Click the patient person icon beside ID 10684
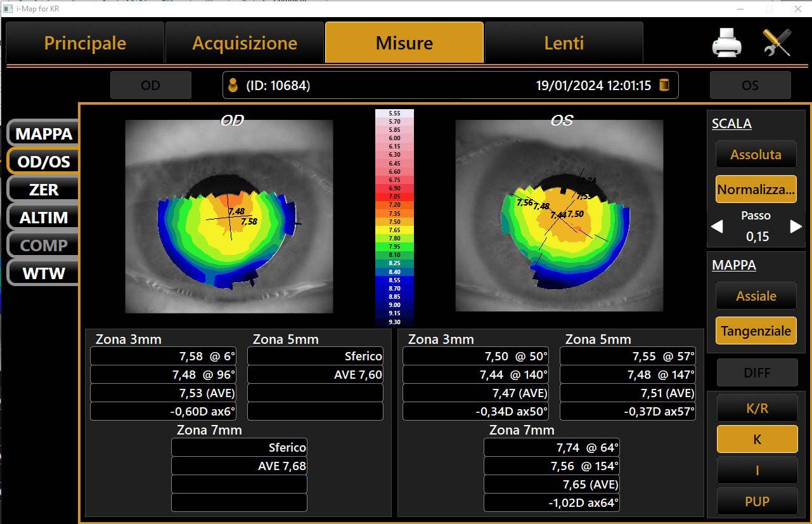Image resolution: width=812 pixels, height=524 pixels. (233, 85)
